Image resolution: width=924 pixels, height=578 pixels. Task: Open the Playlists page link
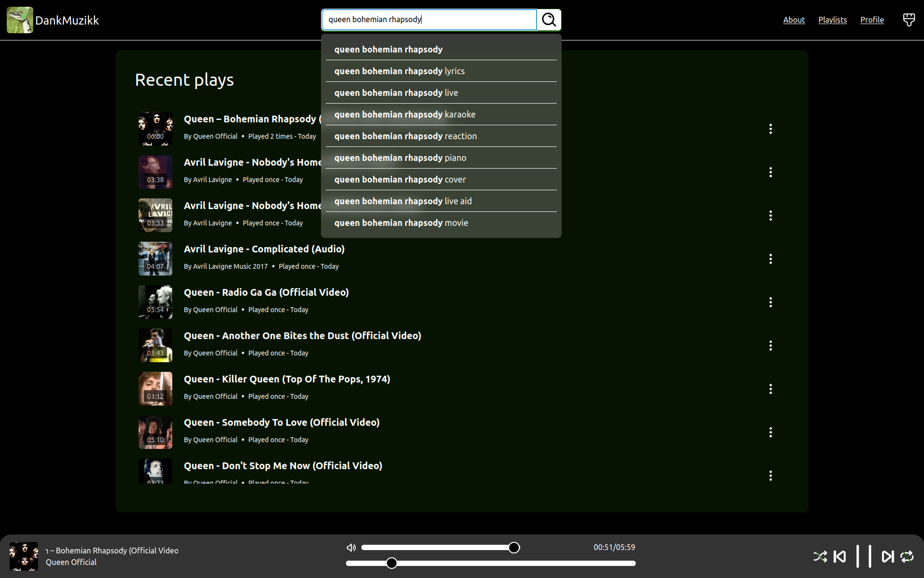tap(832, 20)
